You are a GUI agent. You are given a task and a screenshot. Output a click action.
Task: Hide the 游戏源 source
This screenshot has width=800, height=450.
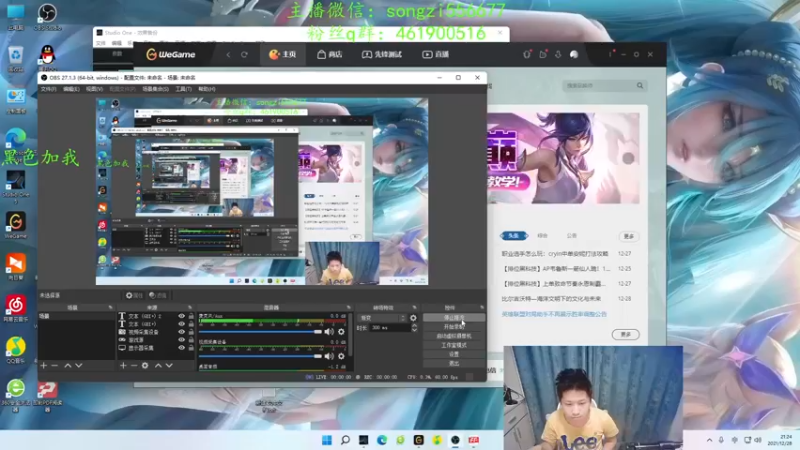181,340
